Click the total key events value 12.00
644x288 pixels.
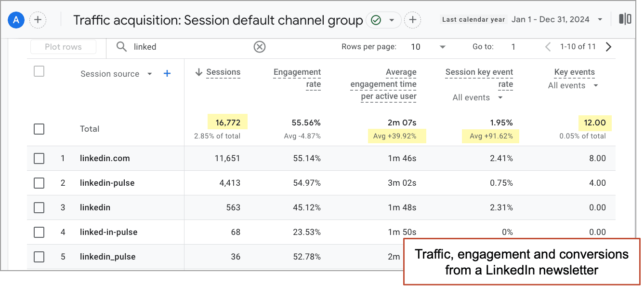point(595,123)
